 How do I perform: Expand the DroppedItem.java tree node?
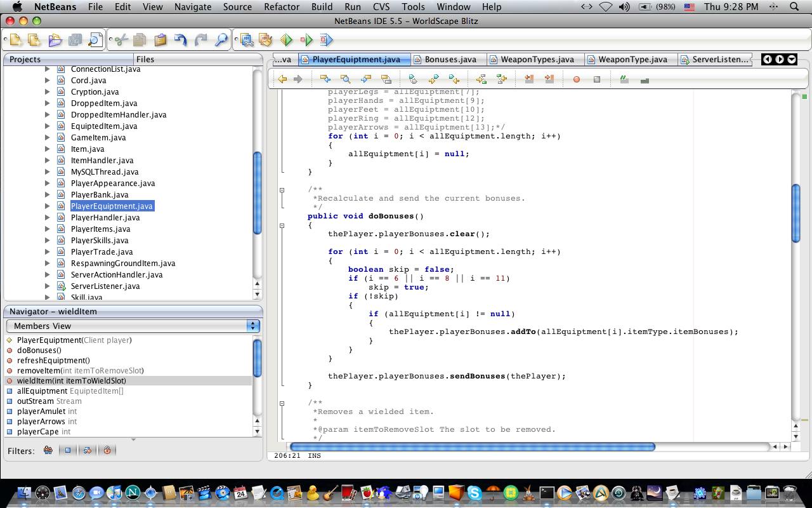[x=47, y=104]
